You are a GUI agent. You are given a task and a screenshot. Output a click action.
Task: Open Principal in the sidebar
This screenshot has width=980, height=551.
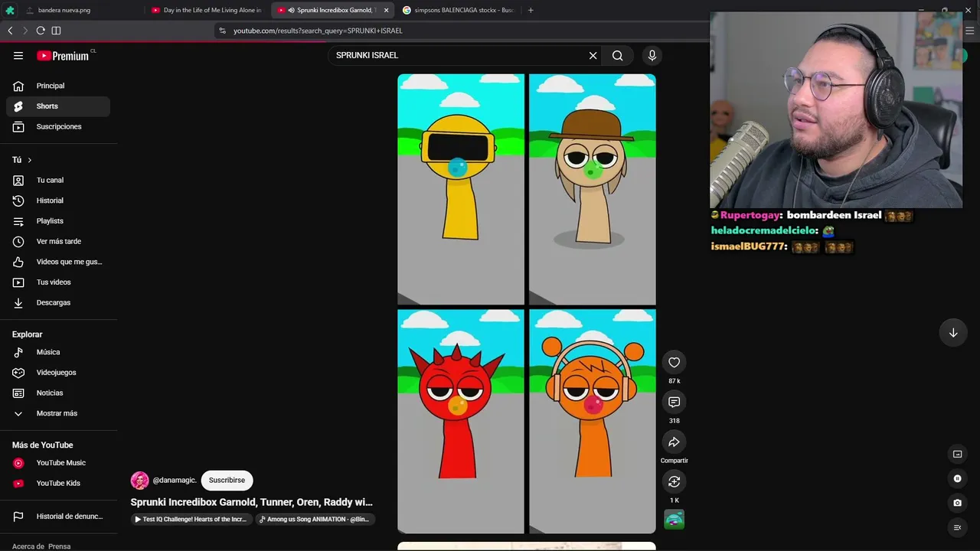pyautogui.click(x=58, y=86)
